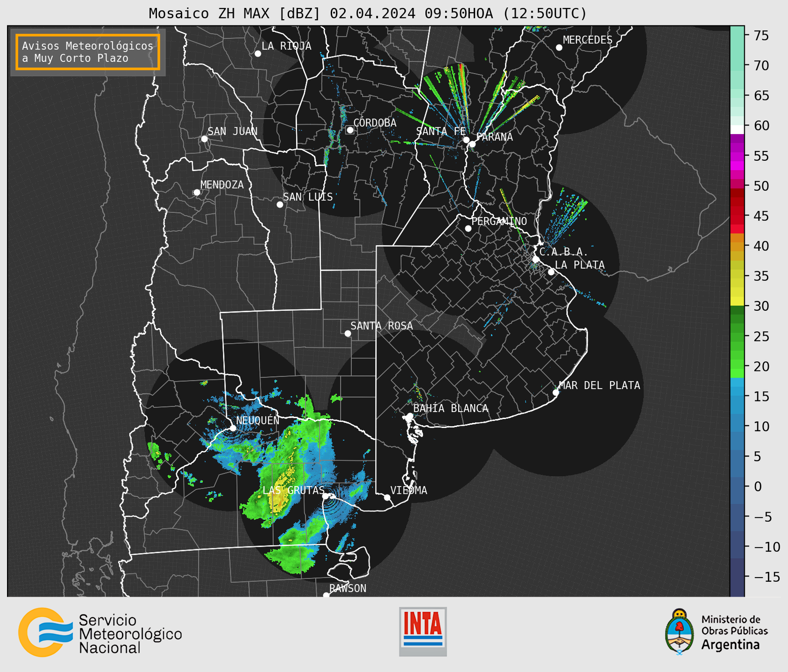The width and height of the screenshot is (788, 672).
Task: Click the yellow 30 dBZ color band
Action: (x=737, y=301)
